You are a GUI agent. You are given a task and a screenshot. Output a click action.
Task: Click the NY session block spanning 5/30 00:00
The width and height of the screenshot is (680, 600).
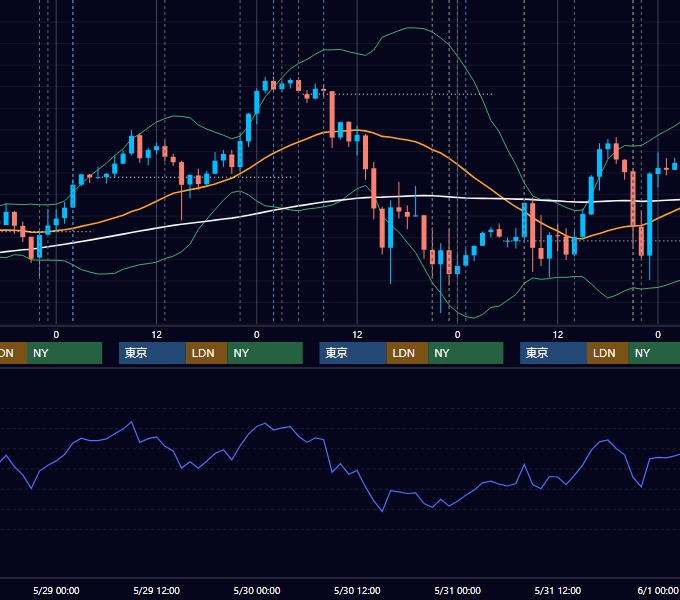(x=265, y=353)
